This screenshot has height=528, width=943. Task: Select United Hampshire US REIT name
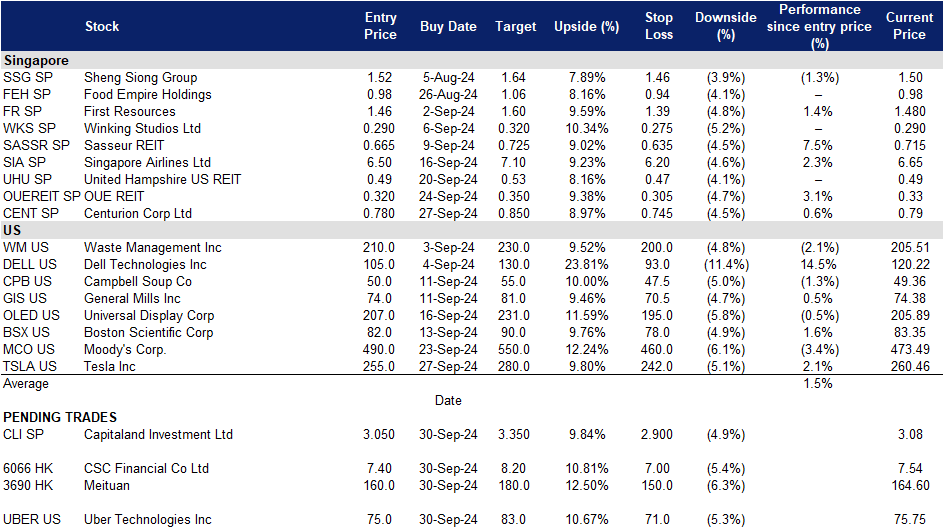(162, 179)
